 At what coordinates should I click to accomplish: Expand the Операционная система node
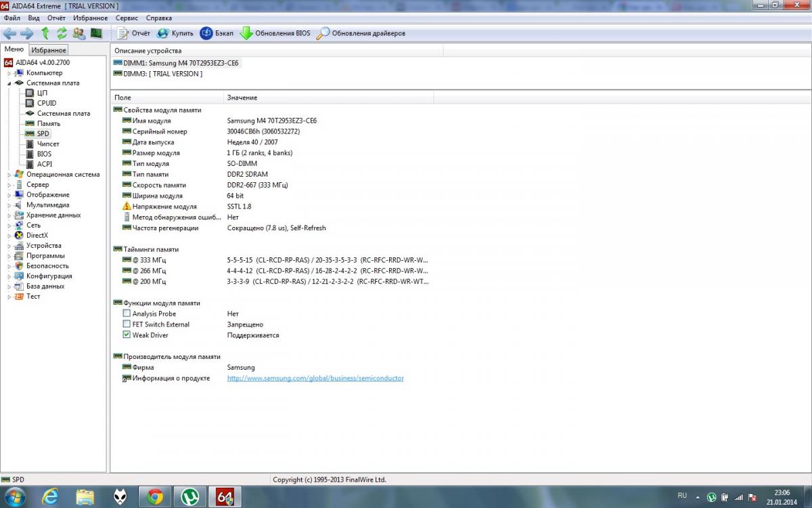click(9, 175)
